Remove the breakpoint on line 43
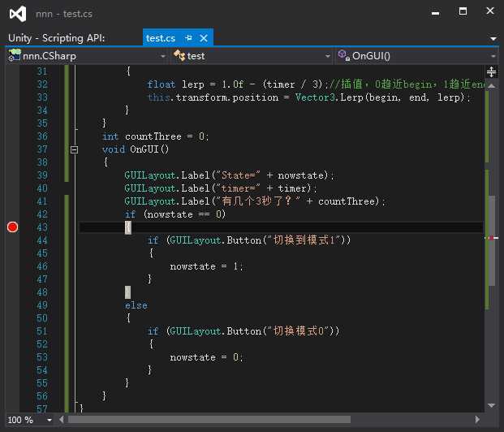The image size is (504, 432). pos(12,227)
